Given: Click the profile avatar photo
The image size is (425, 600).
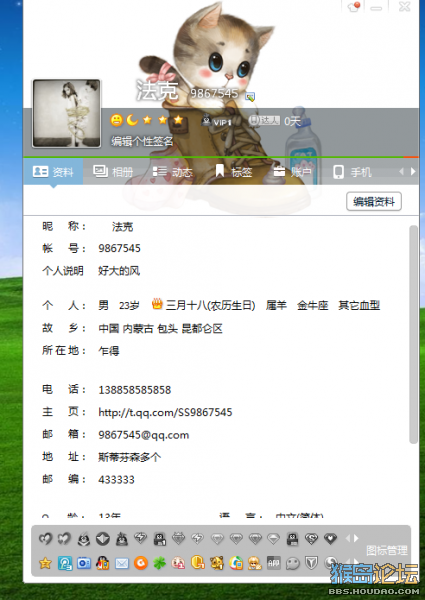Looking at the screenshot, I should point(67,113).
